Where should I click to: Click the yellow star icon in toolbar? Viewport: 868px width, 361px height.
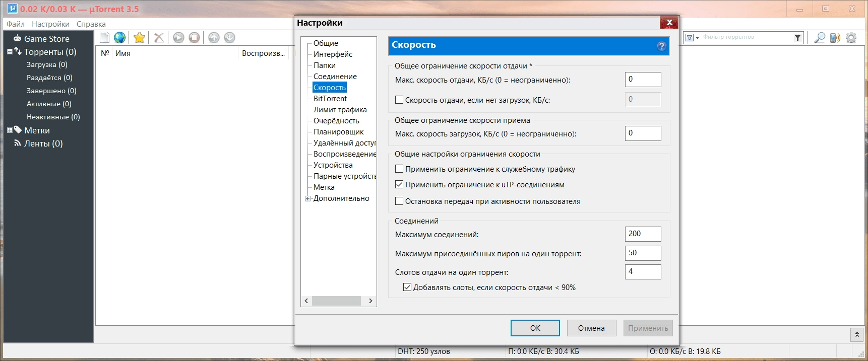140,37
